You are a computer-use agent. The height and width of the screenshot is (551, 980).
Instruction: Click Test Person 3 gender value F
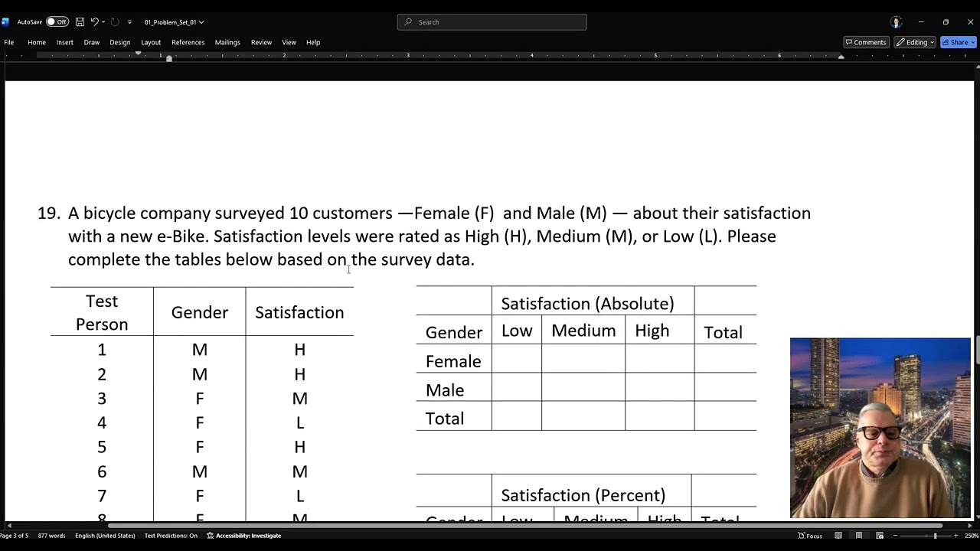click(x=199, y=399)
